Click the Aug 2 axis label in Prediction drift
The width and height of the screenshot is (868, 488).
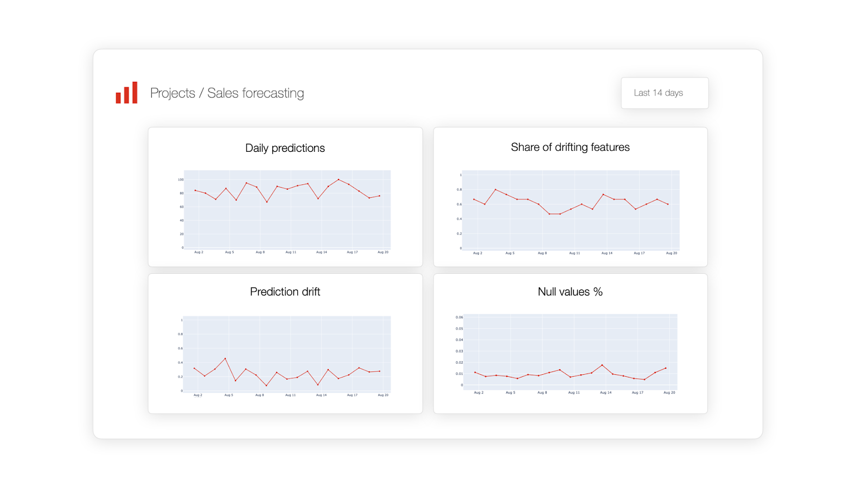pos(198,395)
